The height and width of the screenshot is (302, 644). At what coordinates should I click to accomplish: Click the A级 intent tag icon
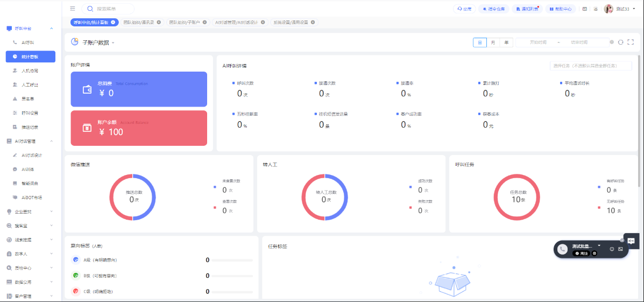coord(76,260)
